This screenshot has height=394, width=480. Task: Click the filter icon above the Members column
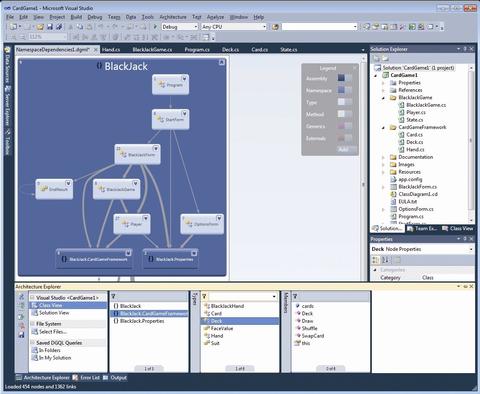295,296
